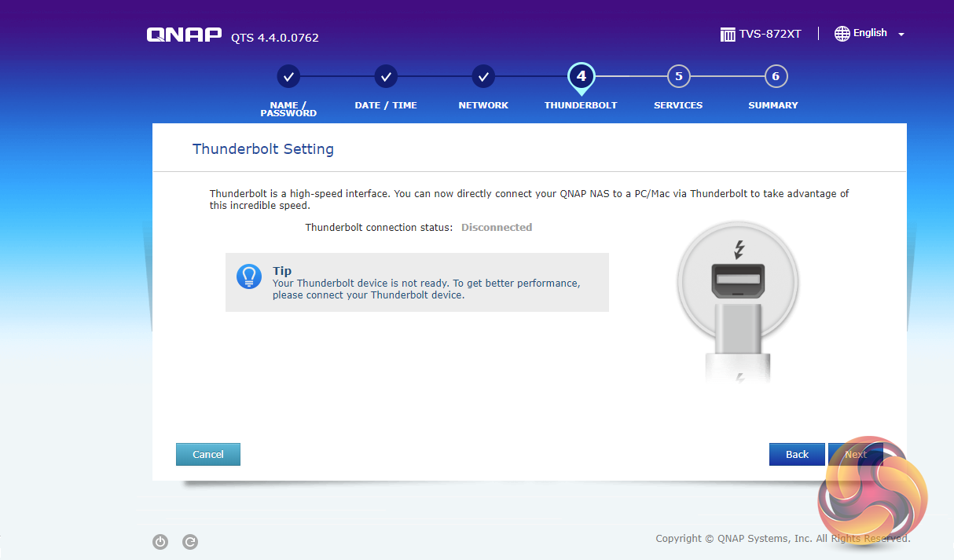Select step 4 Thunderbolt marker
Image resolution: width=954 pixels, height=560 pixels.
581,78
